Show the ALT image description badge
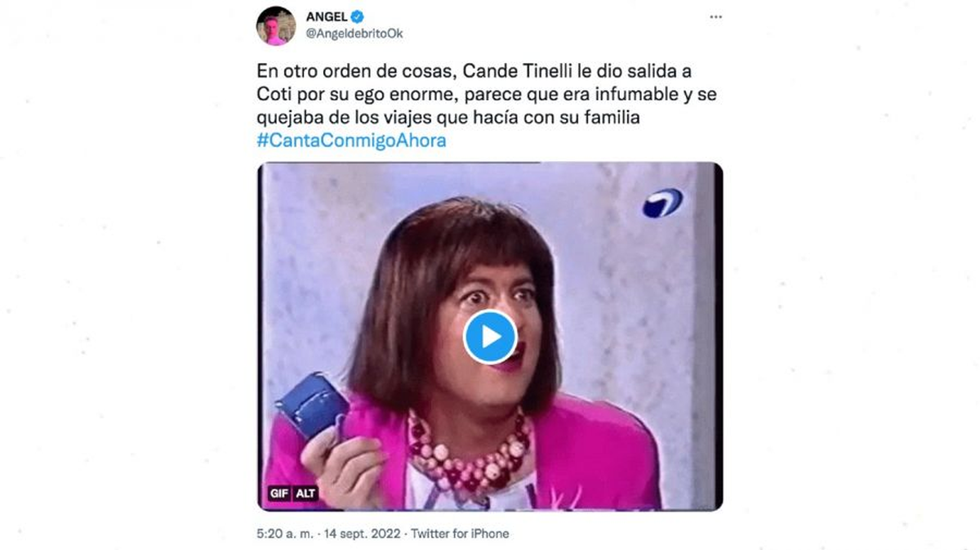Screen dimensions: 980x550 tap(306, 494)
